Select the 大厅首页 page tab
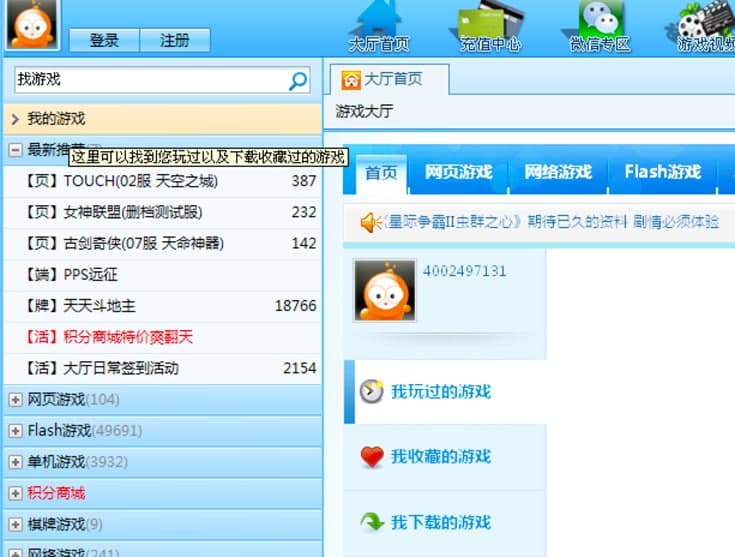 [389, 79]
